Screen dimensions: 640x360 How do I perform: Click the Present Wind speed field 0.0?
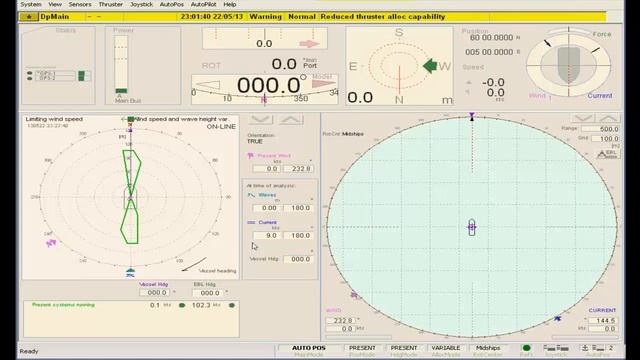coord(266,169)
